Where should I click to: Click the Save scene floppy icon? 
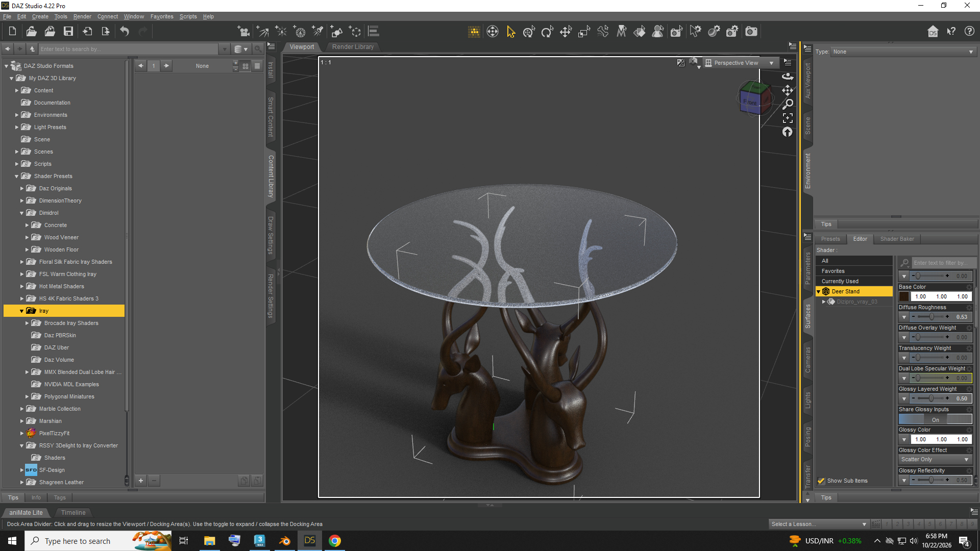point(68,32)
